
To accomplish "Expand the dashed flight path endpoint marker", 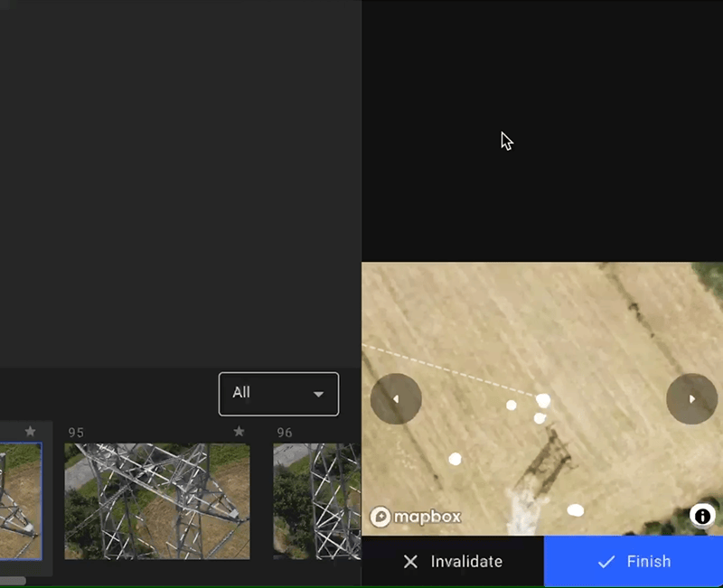I will pyautogui.click(x=543, y=398).
